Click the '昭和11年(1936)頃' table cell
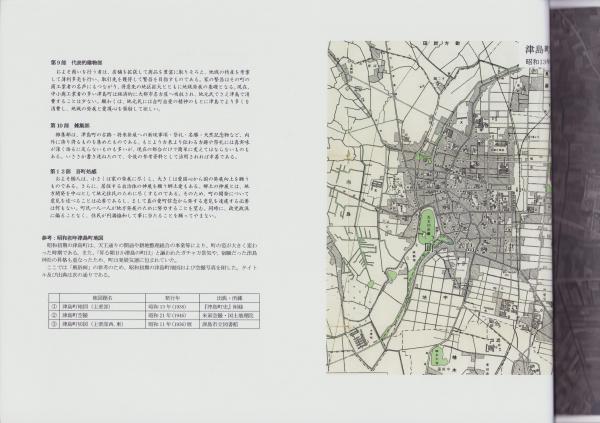600x423 pixels. tap(172, 324)
